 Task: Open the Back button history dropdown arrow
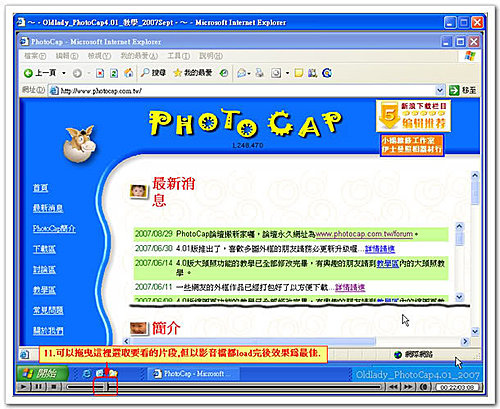pyautogui.click(x=64, y=73)
